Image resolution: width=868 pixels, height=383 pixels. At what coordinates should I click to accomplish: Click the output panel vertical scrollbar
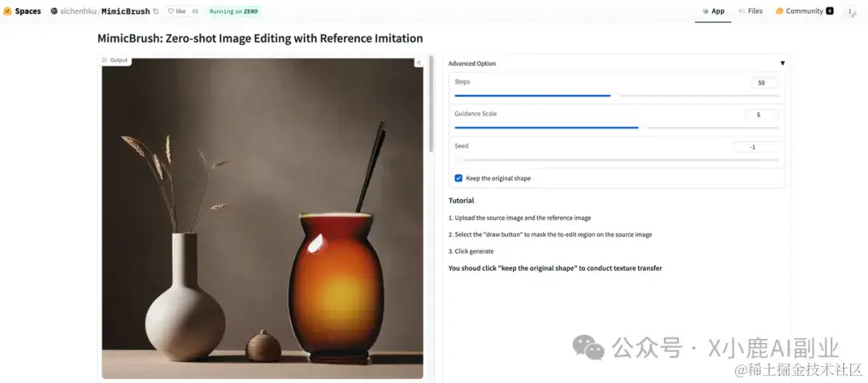click(x=432, y=104)
